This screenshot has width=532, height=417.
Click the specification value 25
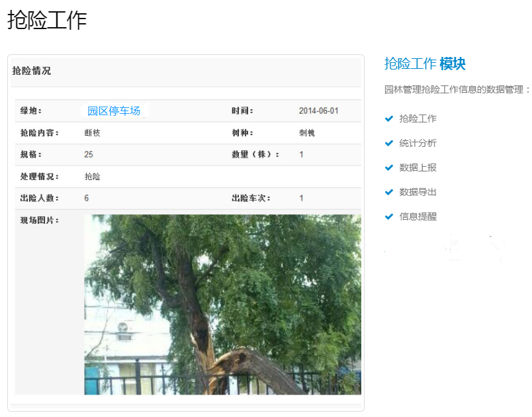[x=89, y=155]
